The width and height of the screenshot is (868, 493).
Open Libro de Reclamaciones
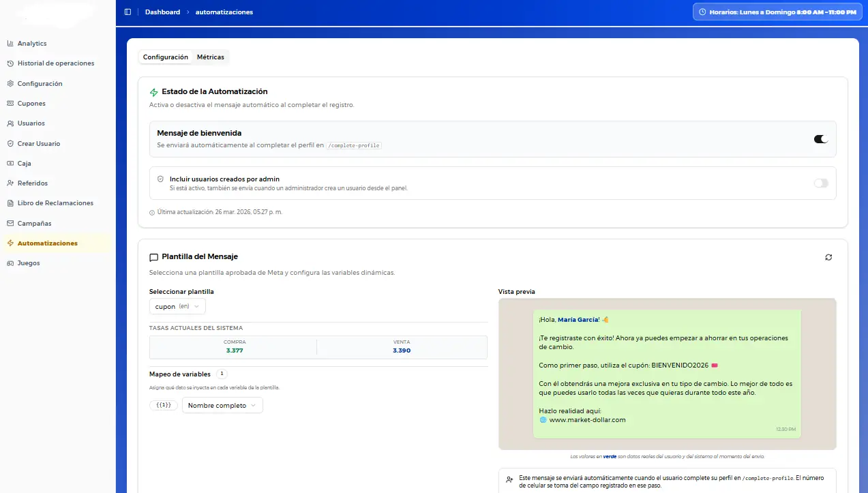pyautogui.click(x=57, y=203)
